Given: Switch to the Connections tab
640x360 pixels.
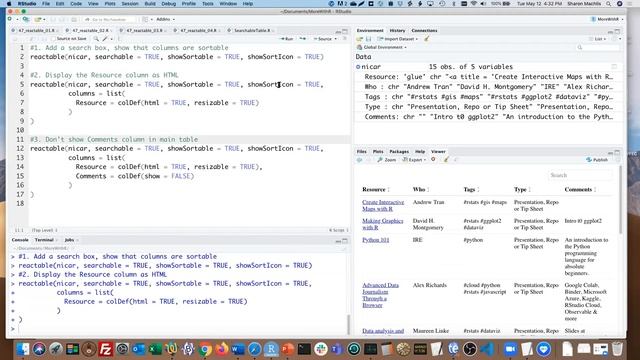Looking at the screenshot, I should (x=424, y=30).
